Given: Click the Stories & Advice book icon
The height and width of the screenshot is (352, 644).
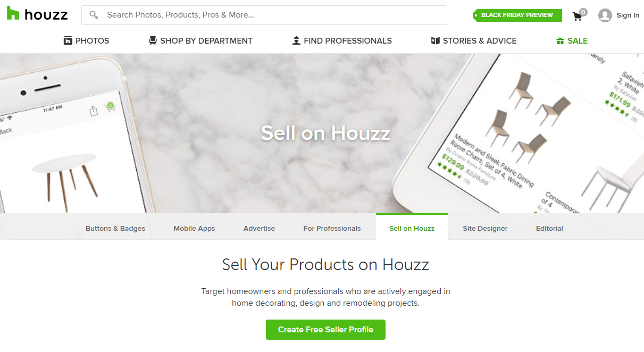Looking at the screenshot, I should [x=435, y=40].
